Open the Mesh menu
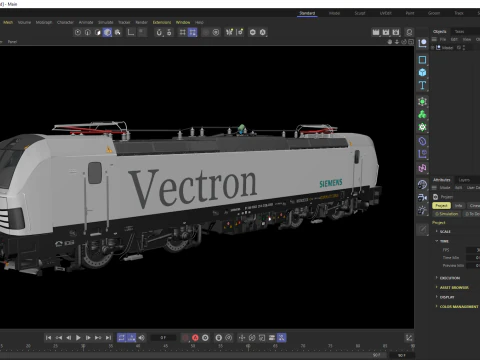The width and height of the screenshot is (480, 360). coord(8,22)
